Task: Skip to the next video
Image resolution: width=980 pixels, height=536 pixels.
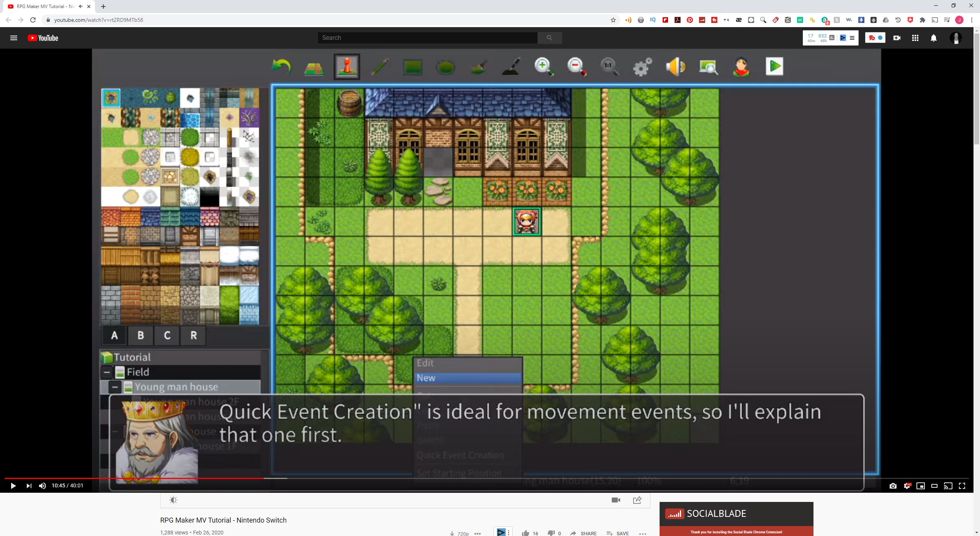Action: tap(29, 486)
